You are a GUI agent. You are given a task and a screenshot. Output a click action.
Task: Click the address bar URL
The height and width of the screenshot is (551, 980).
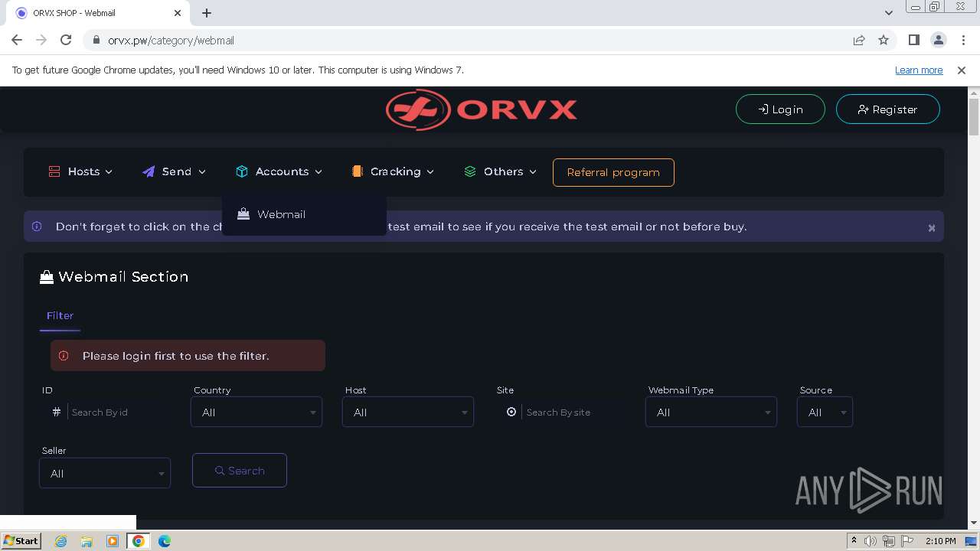[171, 40]
